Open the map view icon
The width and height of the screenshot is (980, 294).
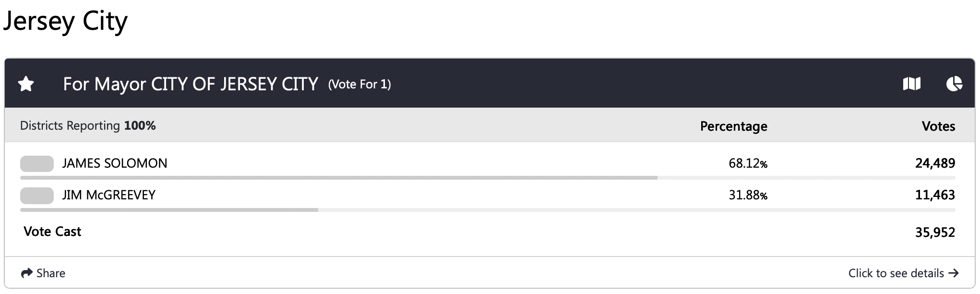[911, 84]
